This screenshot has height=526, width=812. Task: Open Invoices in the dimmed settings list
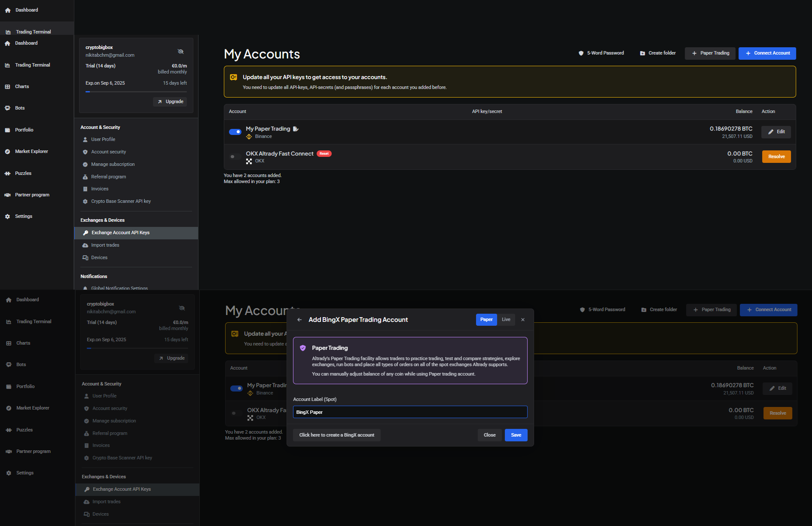coord(97,445)
